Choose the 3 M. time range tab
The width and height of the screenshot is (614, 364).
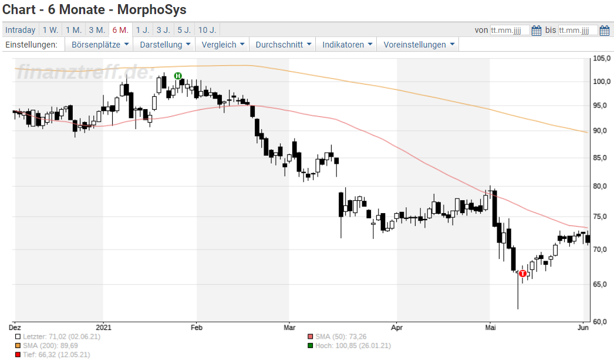tap(97, 30)
